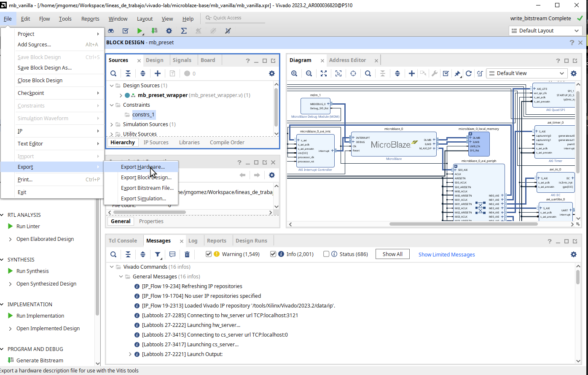Click the filter funnel icon in Messages
This screenshot has width=588, height=375.
(x=158, y=254)
